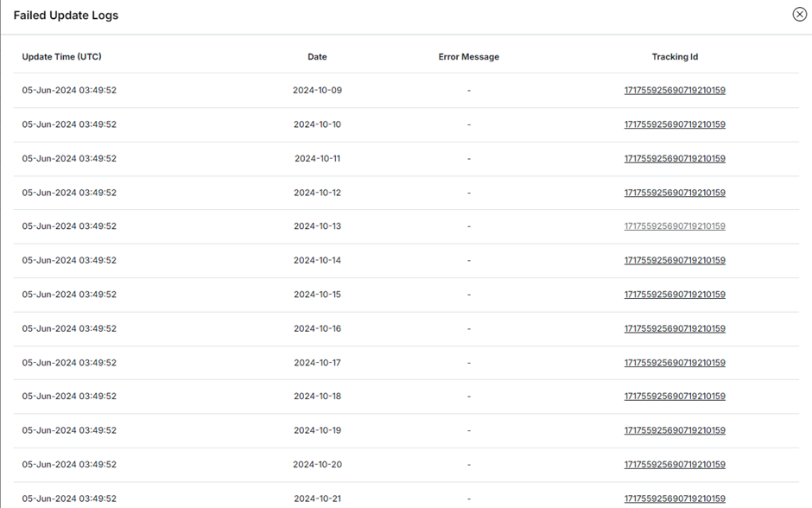Close the Failed Update Logs dialog

(x=799, y=15)
